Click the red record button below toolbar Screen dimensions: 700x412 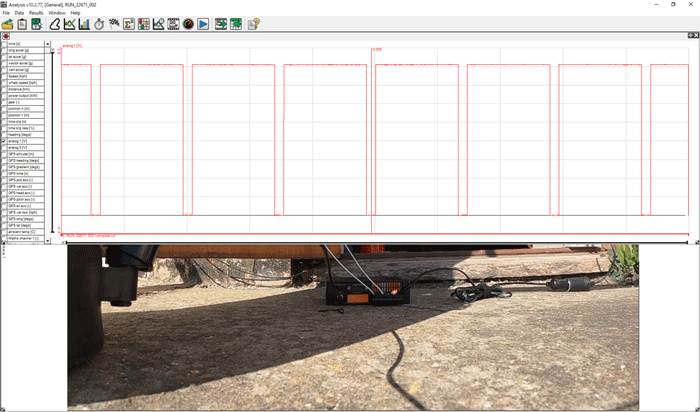[x=5, y=36]
